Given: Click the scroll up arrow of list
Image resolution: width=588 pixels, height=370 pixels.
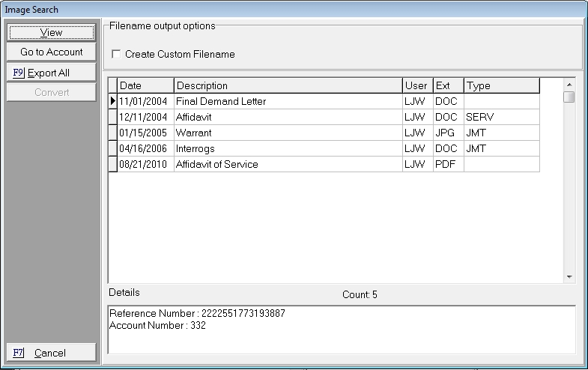Looking at the screenshot, I should [x=569, y=82].
